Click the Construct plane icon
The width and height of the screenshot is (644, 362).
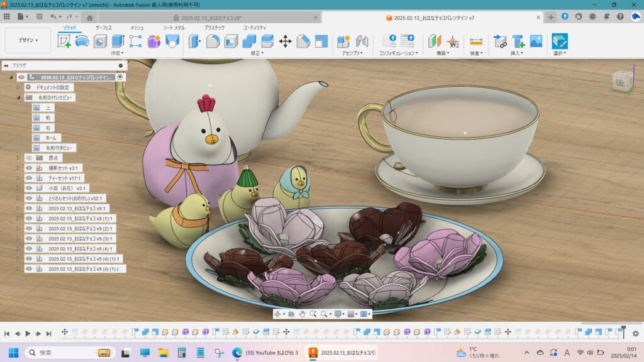click(435, 41)
